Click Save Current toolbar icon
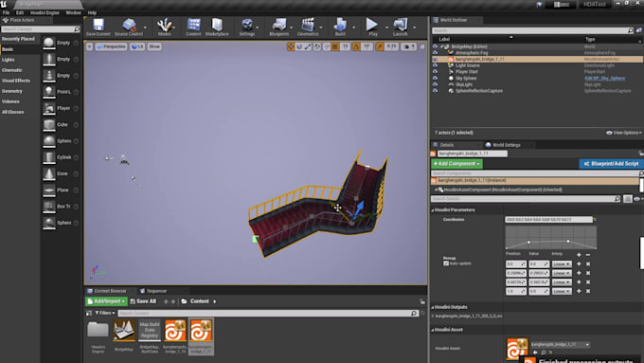This screenshot has height=363, width=644. click(x=98, y=27)
